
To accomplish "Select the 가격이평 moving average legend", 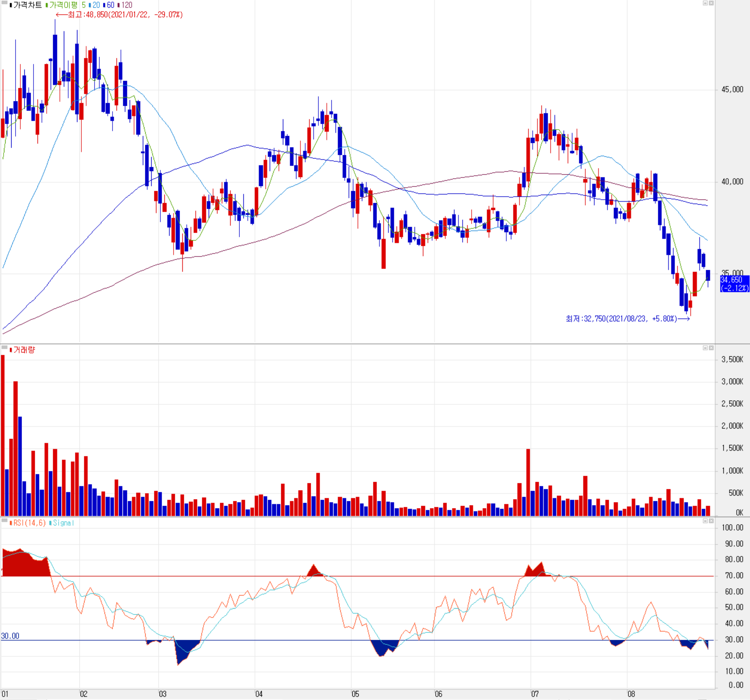I will click(63, 5).
